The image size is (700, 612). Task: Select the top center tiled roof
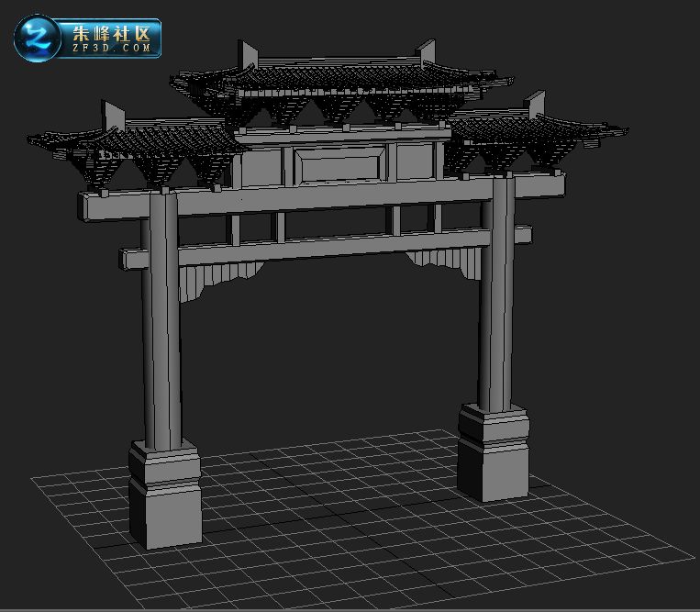click(341, 83)
